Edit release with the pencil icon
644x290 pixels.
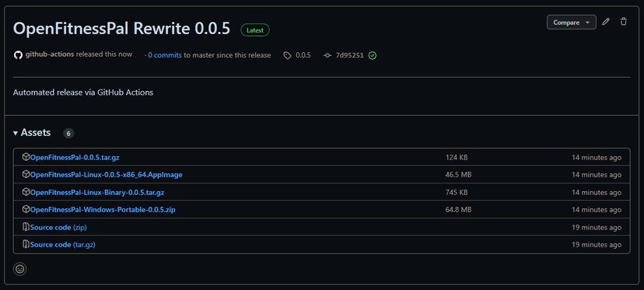pyautogui.click(x=605, y=22)
